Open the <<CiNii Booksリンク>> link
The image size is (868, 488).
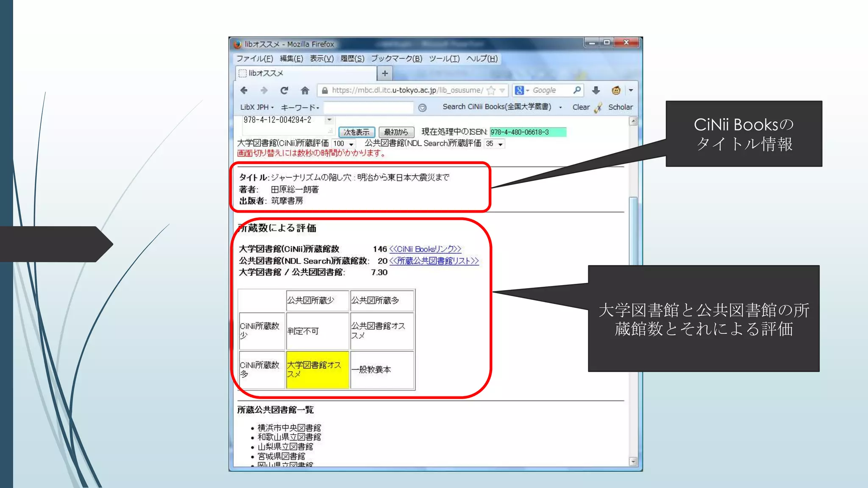[425, 249]
